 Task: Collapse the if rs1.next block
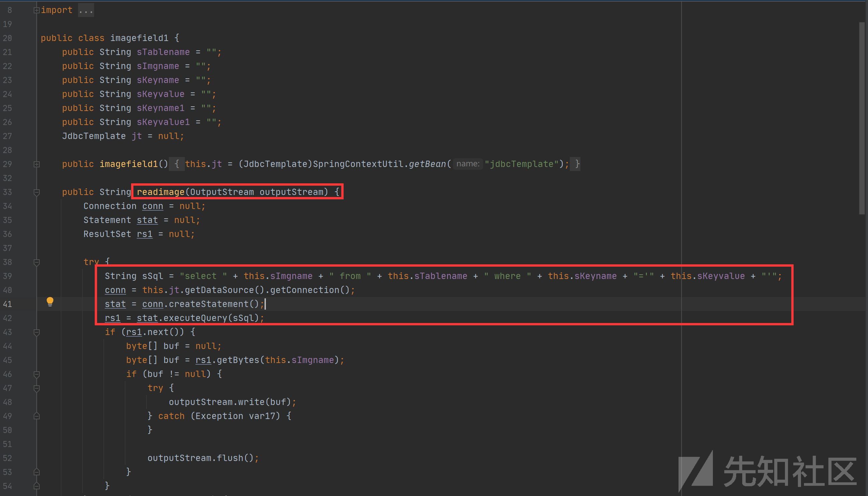pyautogui.click(x=36, y=332)
